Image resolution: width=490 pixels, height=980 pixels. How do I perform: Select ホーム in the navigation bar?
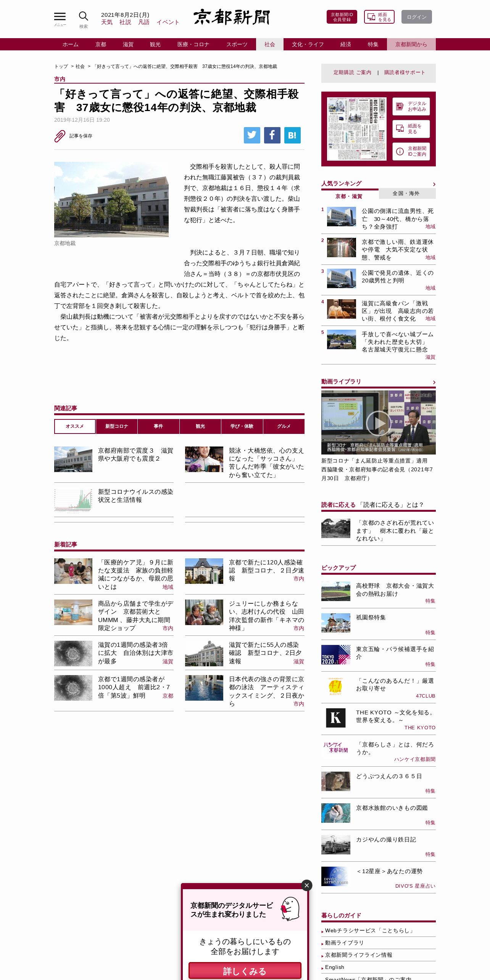[71, 44]
